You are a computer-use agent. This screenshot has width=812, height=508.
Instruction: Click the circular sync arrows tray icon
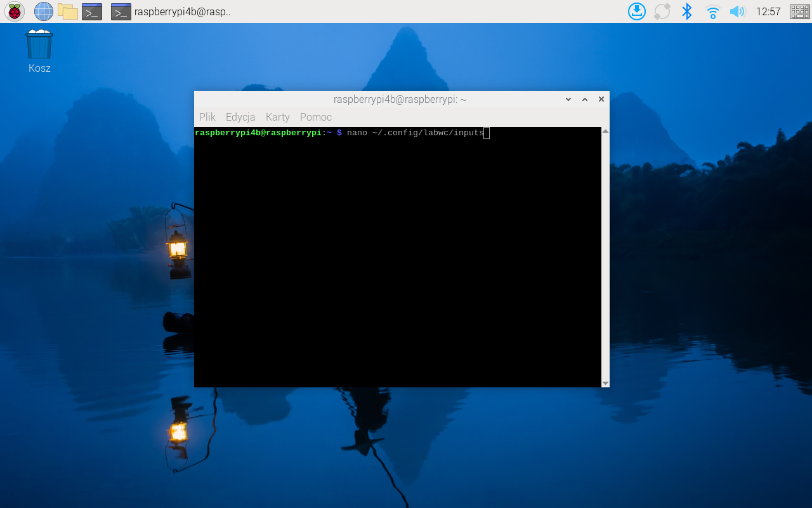pyautogui.click(x=662, y=11)
